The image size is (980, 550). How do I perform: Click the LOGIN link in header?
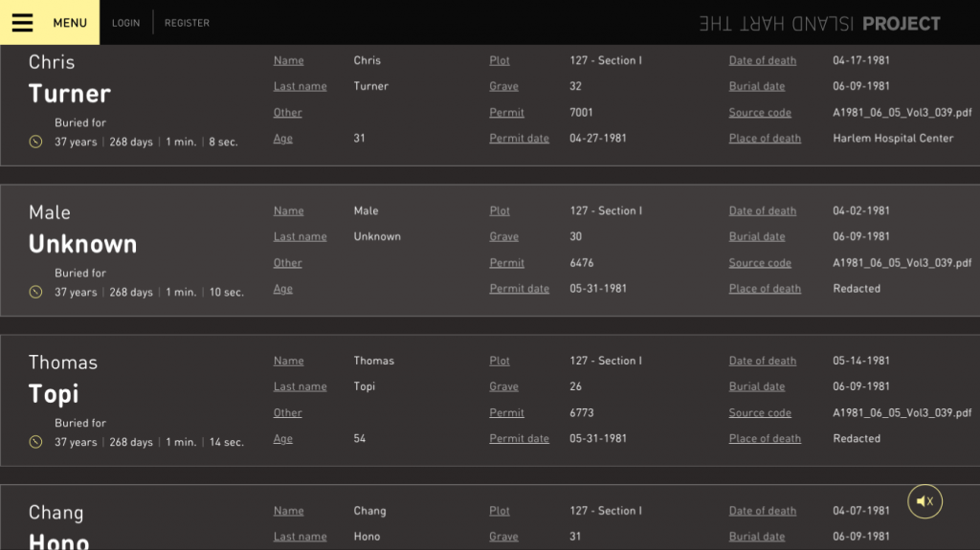coord(125,23)
